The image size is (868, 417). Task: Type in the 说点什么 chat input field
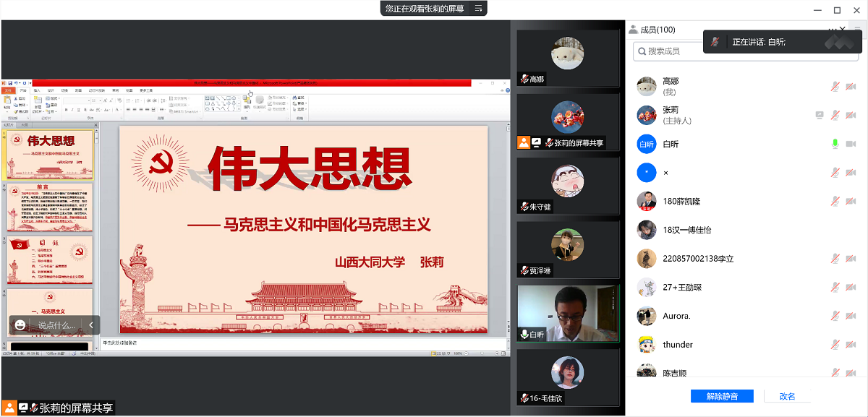[x=56, y=325]
